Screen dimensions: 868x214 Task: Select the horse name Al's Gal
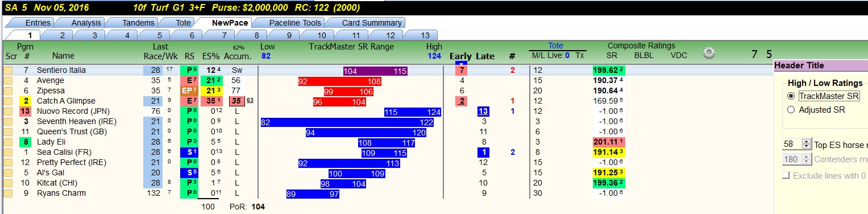(x=50, y=172)
